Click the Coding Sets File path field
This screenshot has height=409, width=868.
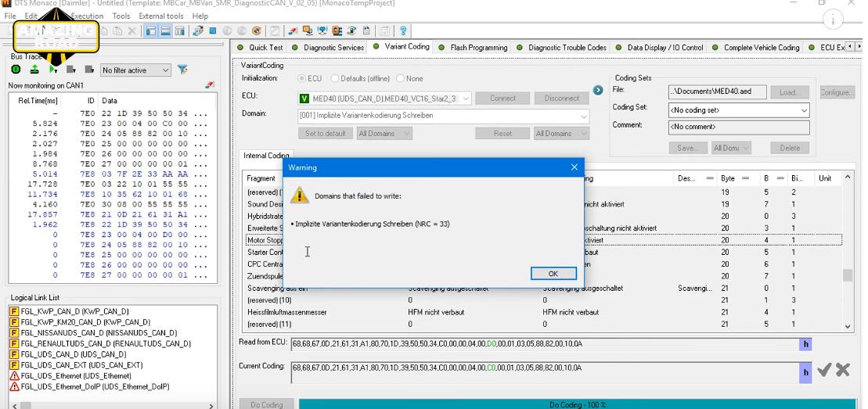(x=718, y=91)
